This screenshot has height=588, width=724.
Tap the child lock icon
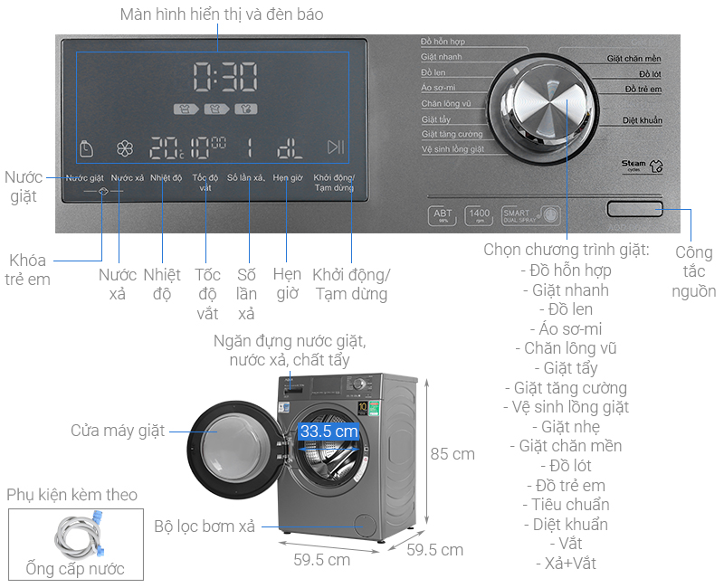101,192
